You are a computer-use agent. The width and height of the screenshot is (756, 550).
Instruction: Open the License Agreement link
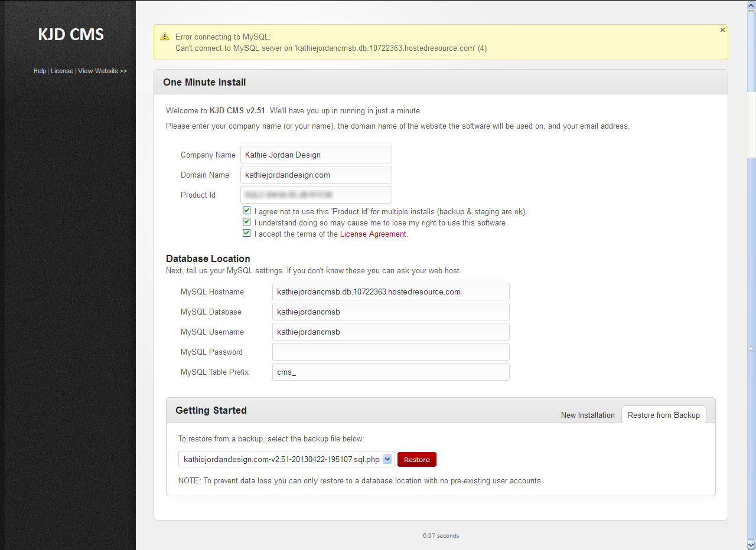[x=373, y=234]
